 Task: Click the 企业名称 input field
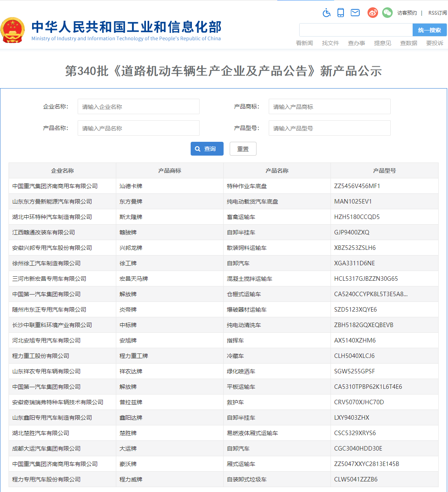(x=138, y=107)
